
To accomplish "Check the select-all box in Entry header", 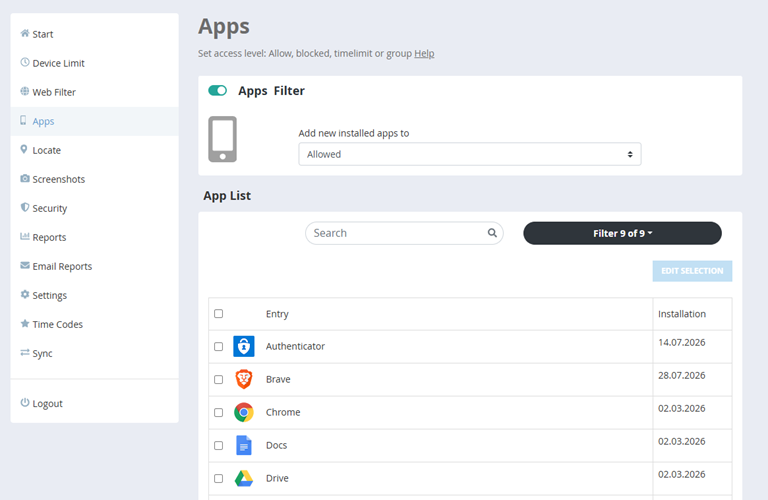I will [218, 313].
